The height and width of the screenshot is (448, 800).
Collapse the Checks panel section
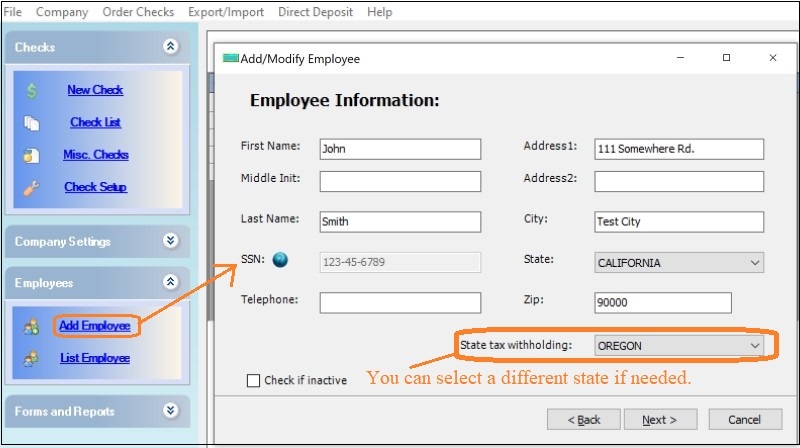click(x=170, y=47)
